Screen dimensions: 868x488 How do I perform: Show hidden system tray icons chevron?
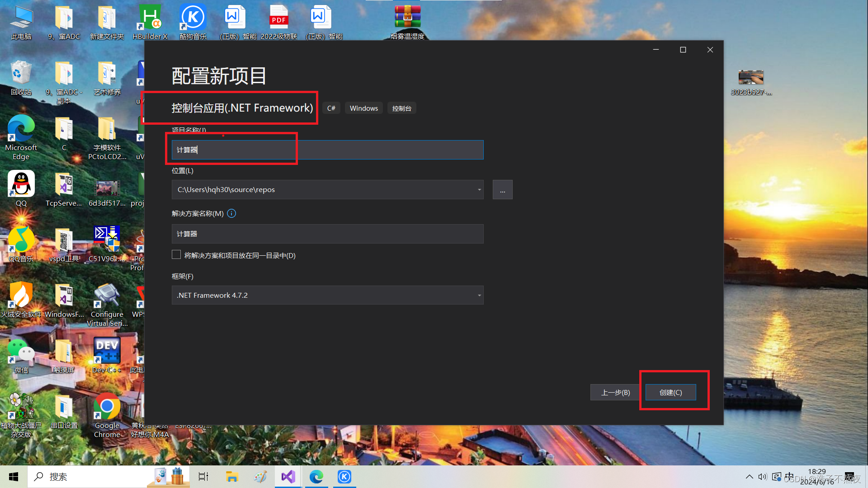click(x=749, y=477)
